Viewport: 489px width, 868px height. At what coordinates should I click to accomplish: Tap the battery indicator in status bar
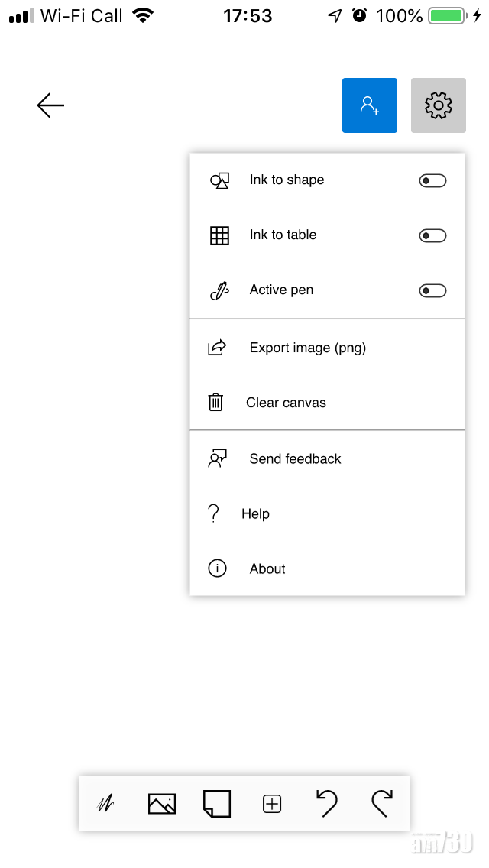click(x=447, y=16)
